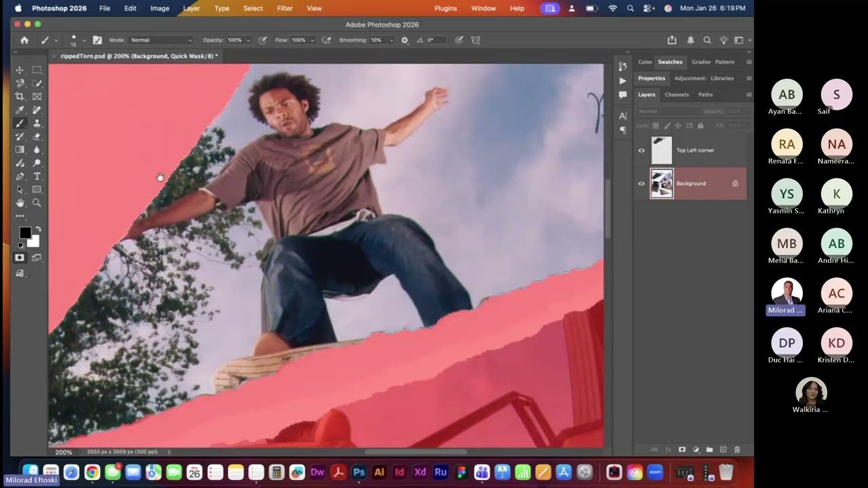Open the Smoothing value dropdown
868x488 pixels.
392,40
